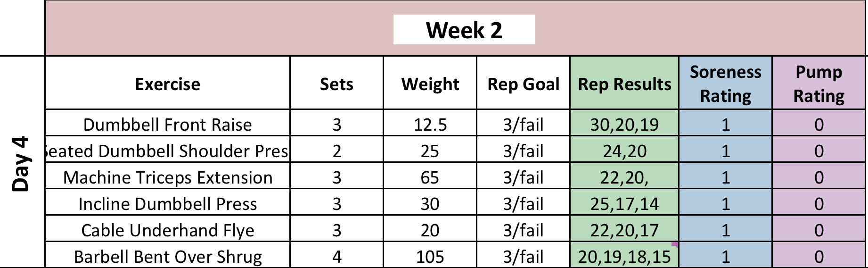Click the blue Soreness Rating header
The width and height of the screenshot is (868, 268).
725,84
